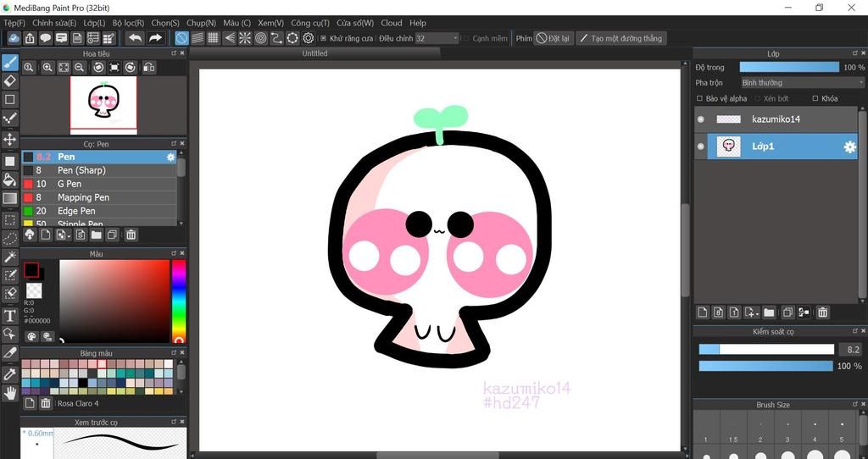Open the Lớp(L) menu

point(94,23)
